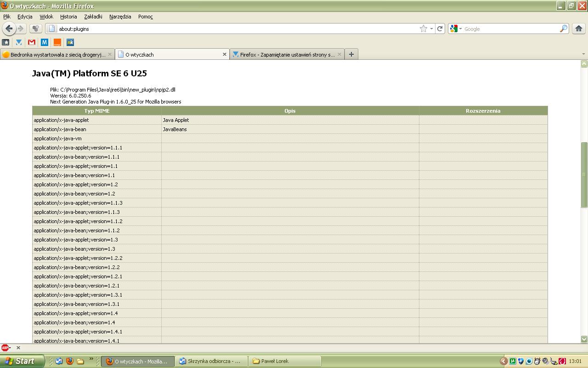
Task: Open the Home page icon
Action: point(578,29)
